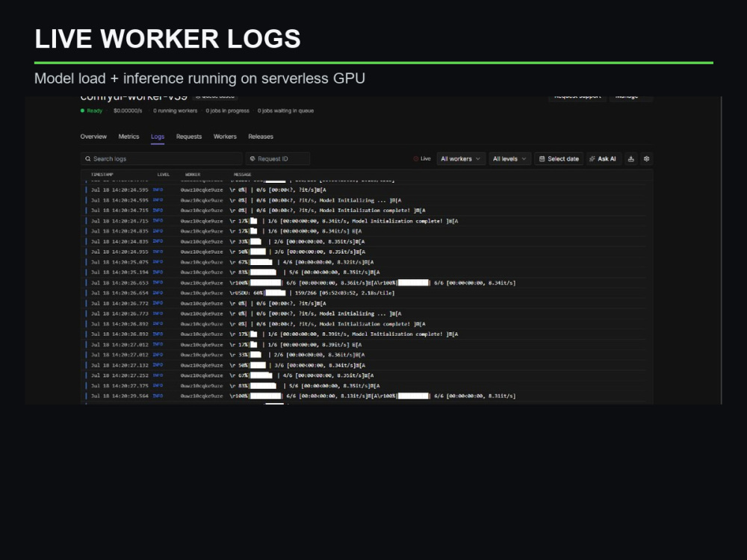
Task: Click the sparkle icon on Ask AI
Action: 592,159
